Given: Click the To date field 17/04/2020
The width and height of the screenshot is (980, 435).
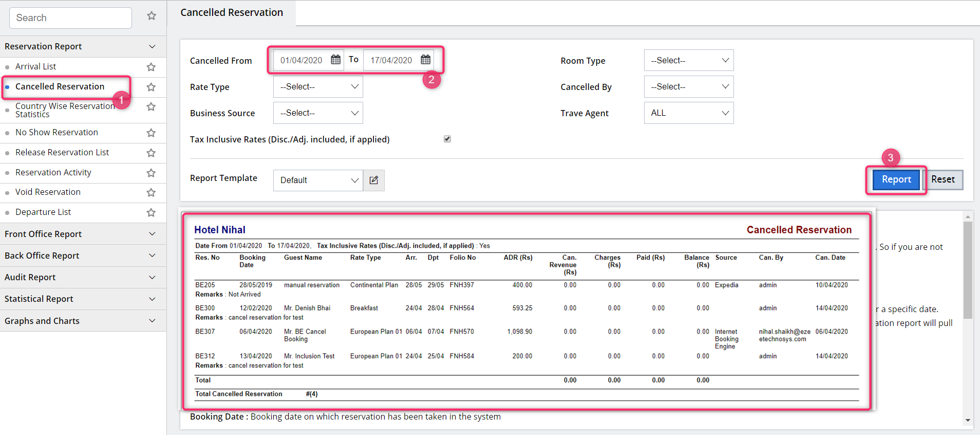Looking at the screenshot, I should point(391,60).
